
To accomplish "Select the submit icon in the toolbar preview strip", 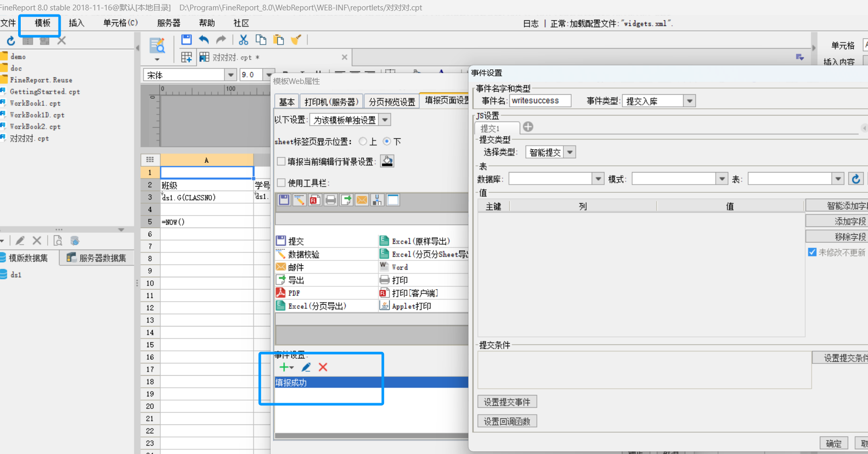I will point(284,200).
